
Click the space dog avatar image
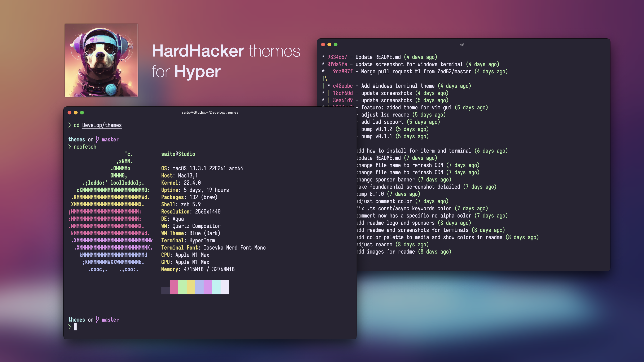101,61
